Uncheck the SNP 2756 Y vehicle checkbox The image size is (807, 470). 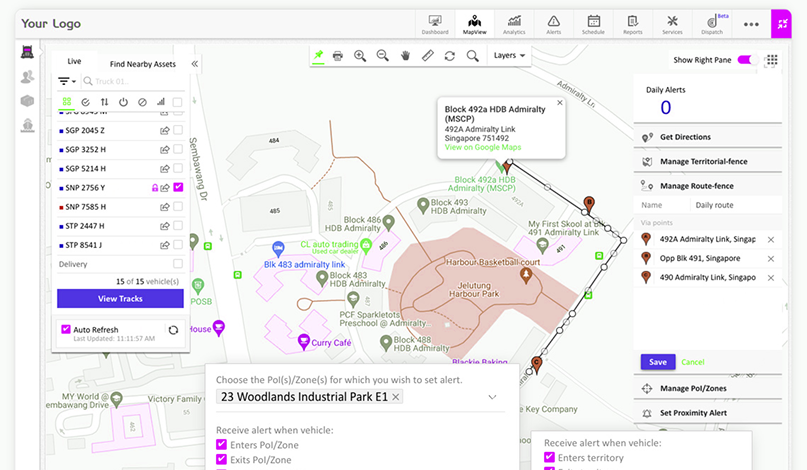pyautogui.click(x=178, y=187)
